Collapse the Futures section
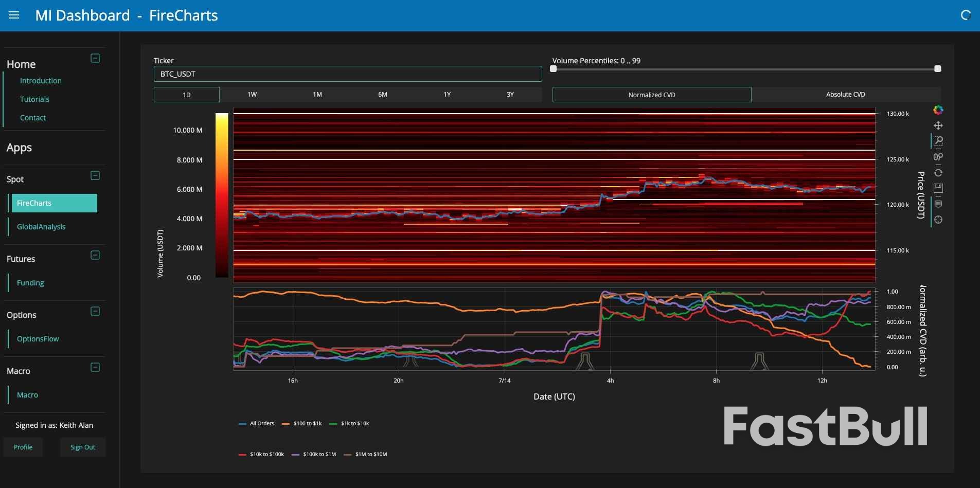The image size is (980, 488). pos(95,255)
